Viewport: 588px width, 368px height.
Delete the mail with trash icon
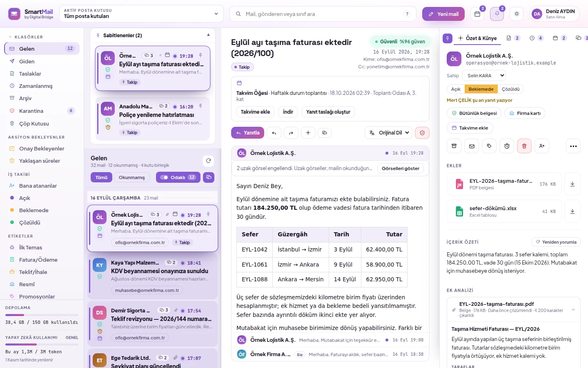(524, 146)
